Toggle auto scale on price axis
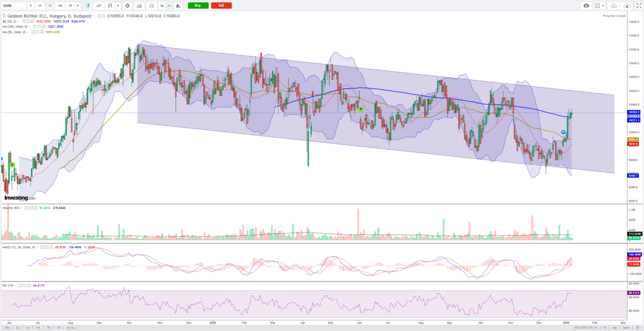The image size is (644, 331). point(625,327)
